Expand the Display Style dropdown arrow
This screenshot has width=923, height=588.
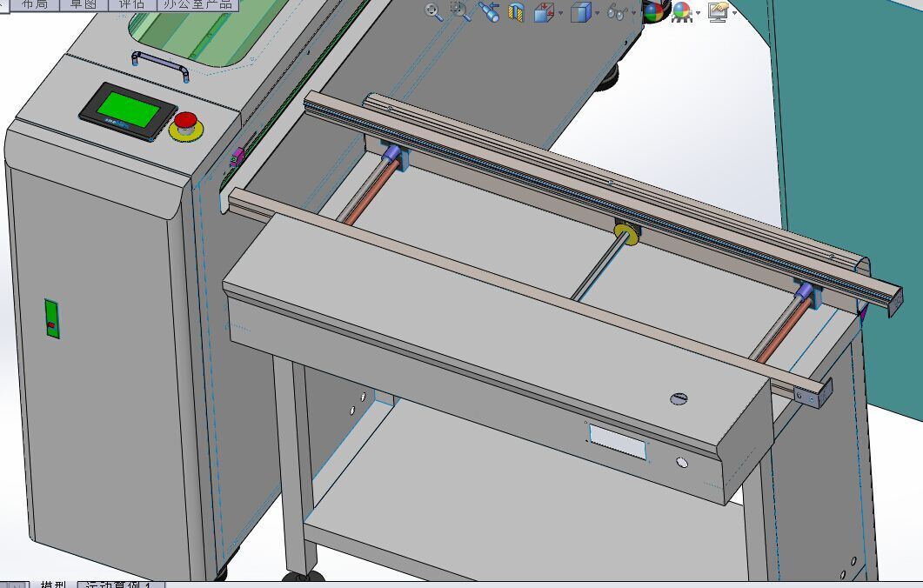coord(597,13)
